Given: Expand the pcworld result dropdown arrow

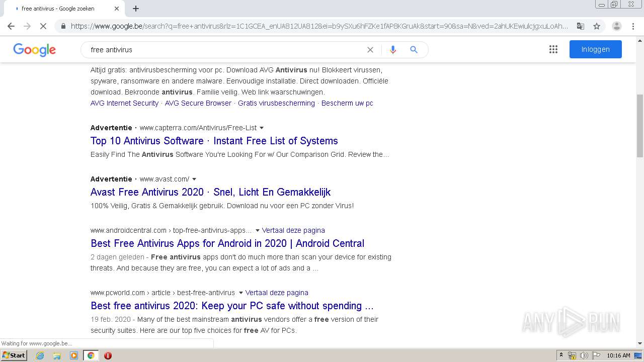Looking at the screenshot, I should click(x=241, y=293).
